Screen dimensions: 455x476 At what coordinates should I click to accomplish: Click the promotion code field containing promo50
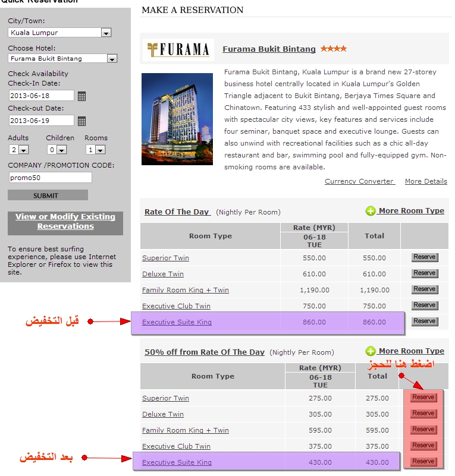coord(51,178)
